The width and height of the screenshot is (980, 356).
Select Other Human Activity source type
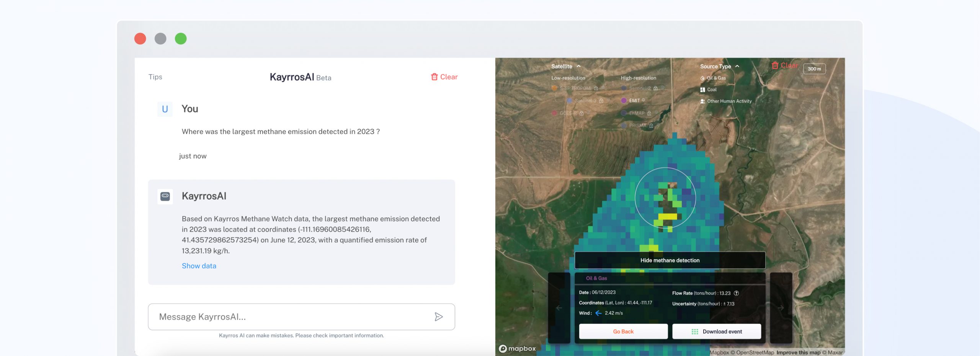pos(726,101)
